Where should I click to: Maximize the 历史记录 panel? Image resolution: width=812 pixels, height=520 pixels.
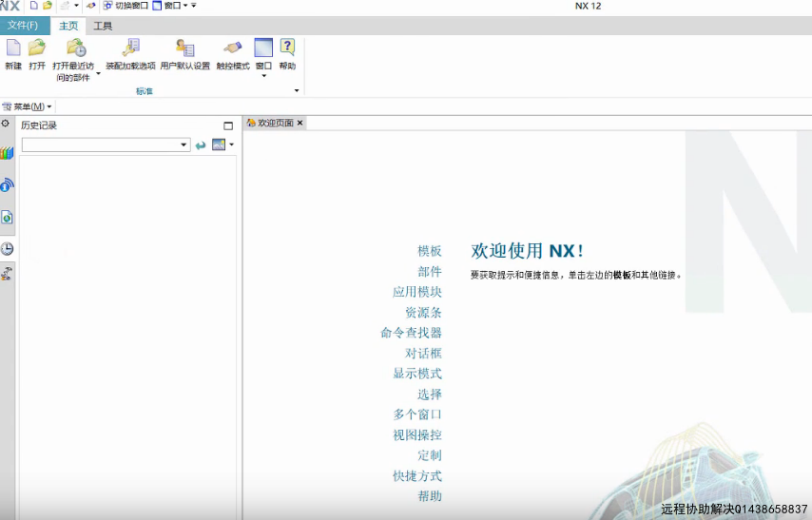tap(228, 125)
